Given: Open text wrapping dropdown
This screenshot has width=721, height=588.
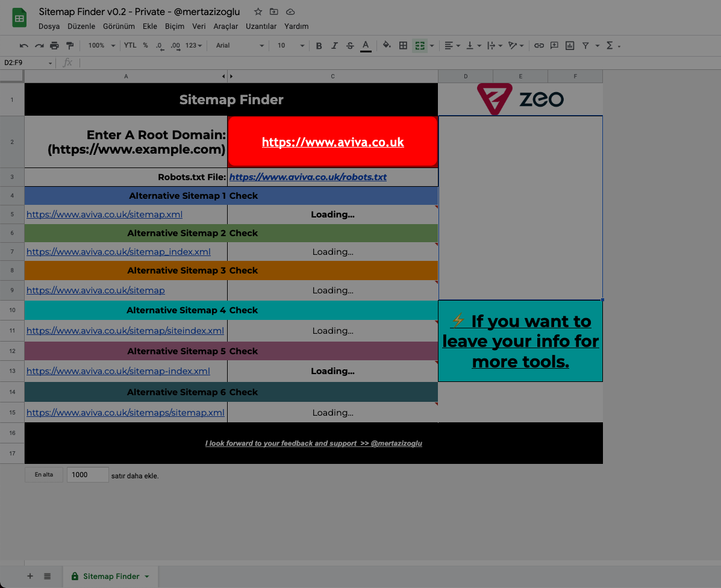Looking at the screenshot, I should [495, 46].
